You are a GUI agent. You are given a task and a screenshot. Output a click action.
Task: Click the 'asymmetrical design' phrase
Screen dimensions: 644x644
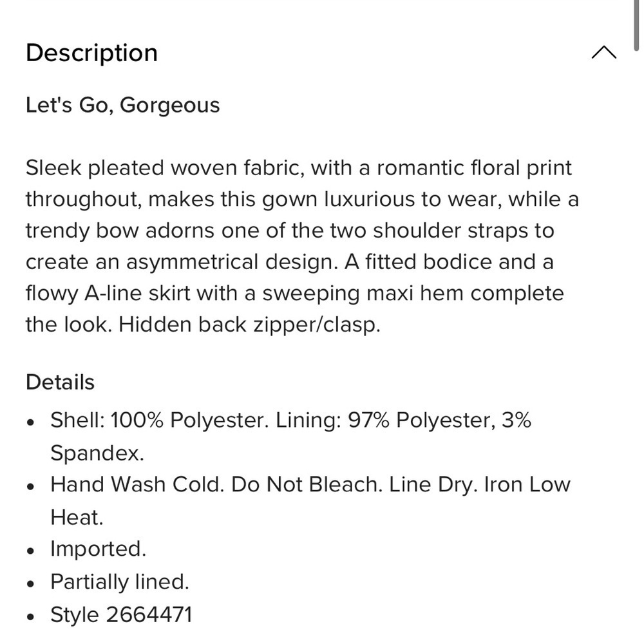pyautogui.click(x=232, y=262)
